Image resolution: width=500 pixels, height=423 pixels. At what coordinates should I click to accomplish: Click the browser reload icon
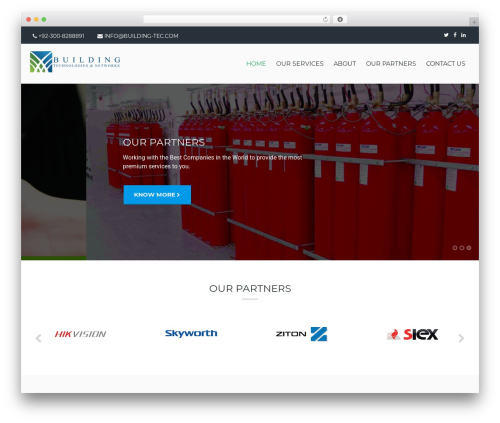tap(325, 19)
